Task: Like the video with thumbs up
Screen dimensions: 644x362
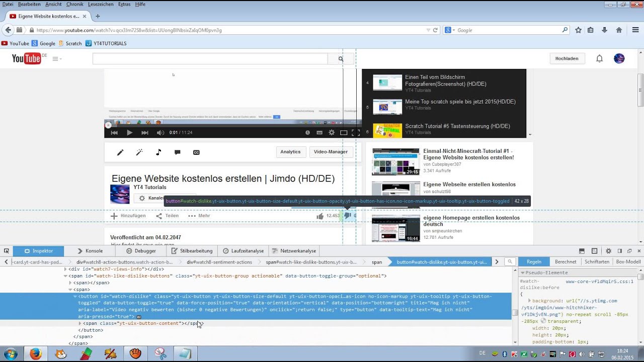Action: tap(320, 216)
